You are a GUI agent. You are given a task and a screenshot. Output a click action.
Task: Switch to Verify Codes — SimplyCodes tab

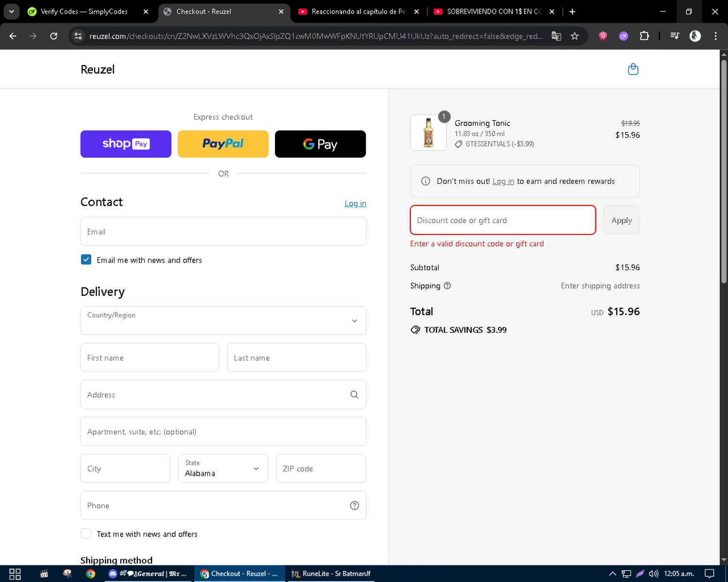(83, 12)
